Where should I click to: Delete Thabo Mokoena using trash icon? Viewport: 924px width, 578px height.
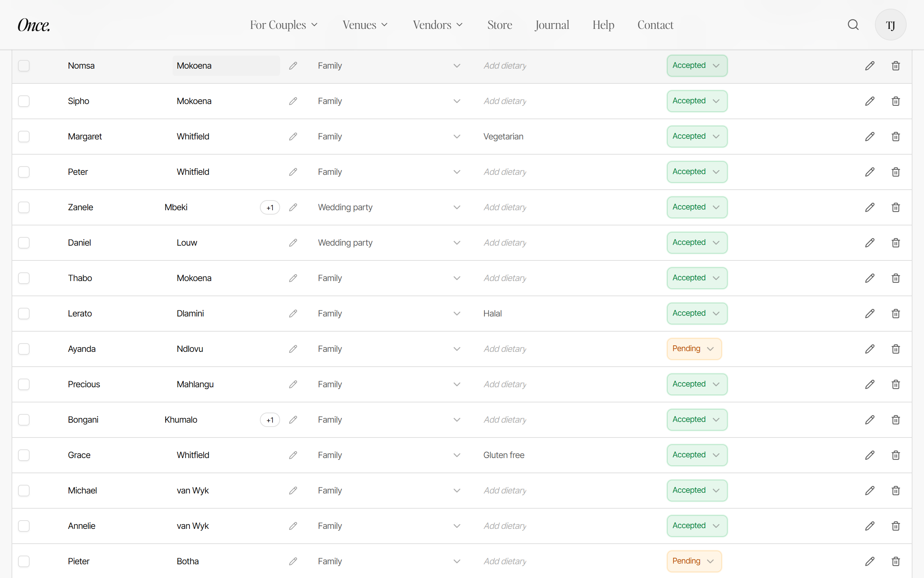(x=896, y=278)
